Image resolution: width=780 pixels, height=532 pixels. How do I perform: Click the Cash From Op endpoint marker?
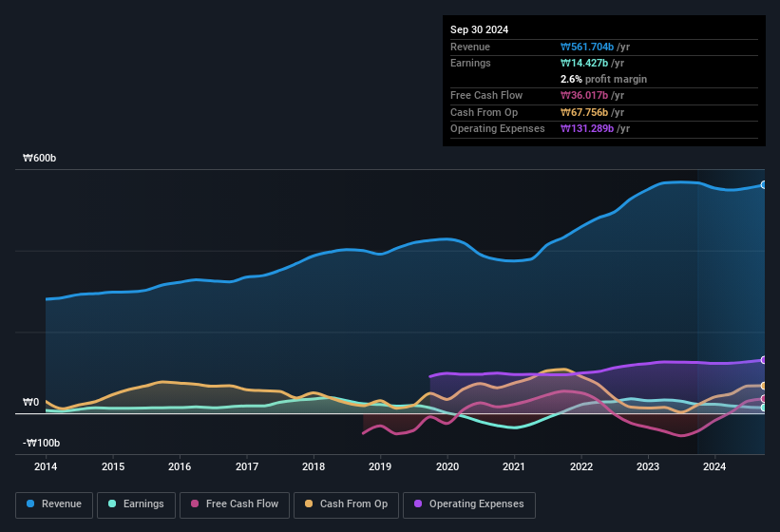(764, 386)
